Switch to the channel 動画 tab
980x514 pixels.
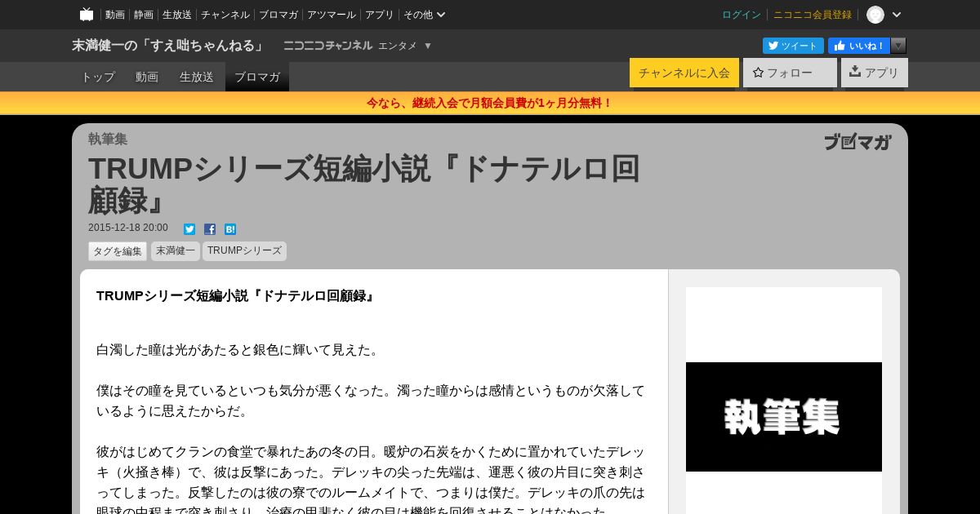(147, 77)
